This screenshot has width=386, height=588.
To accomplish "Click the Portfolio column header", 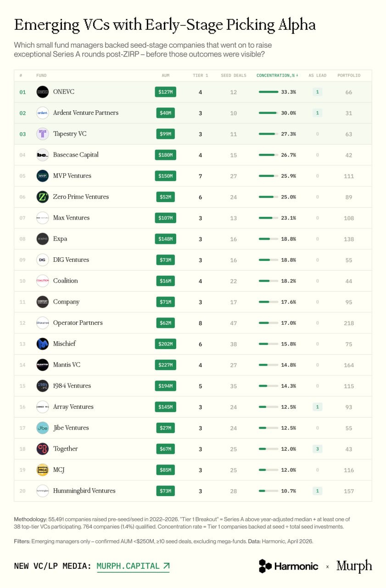I will [x=349, y=75].
